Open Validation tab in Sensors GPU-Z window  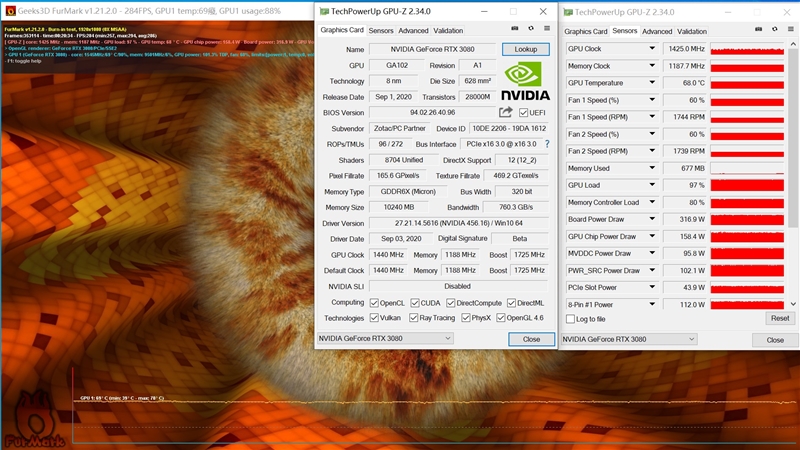tap(692, 31)
